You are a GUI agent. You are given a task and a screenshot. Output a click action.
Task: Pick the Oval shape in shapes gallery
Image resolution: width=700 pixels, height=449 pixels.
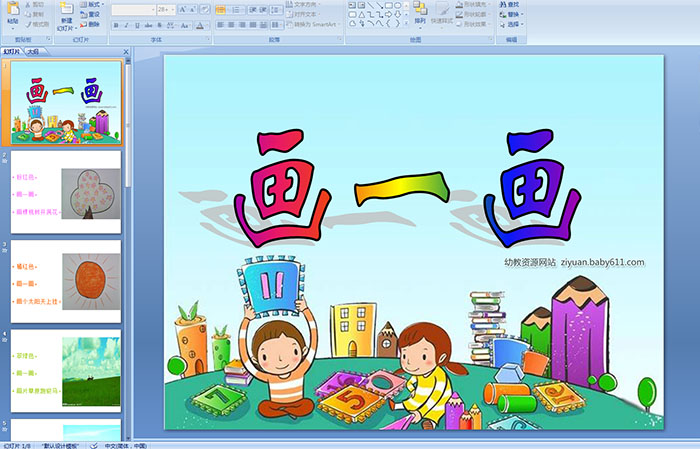[397, 5]
